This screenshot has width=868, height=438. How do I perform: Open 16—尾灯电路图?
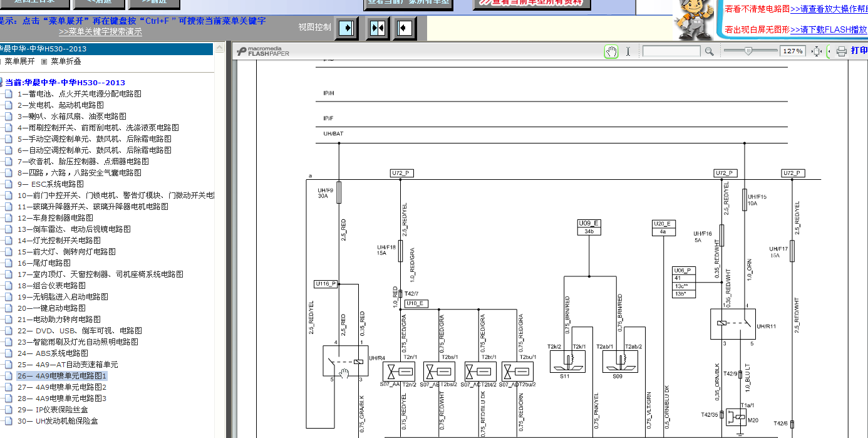44,263
